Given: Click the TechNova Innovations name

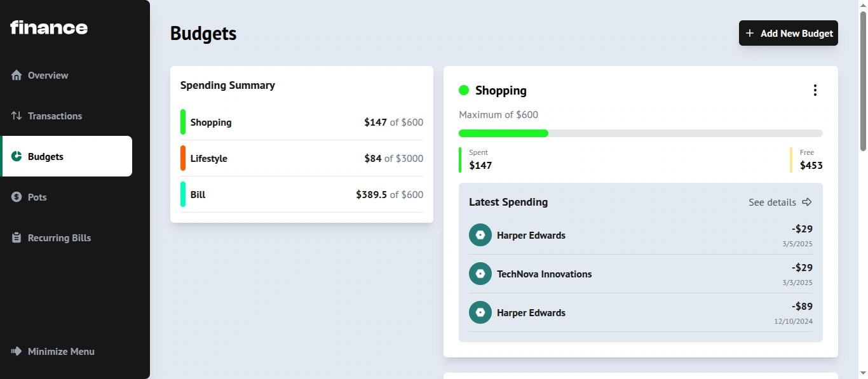Looking at the screenshot, I should point(545,274).
